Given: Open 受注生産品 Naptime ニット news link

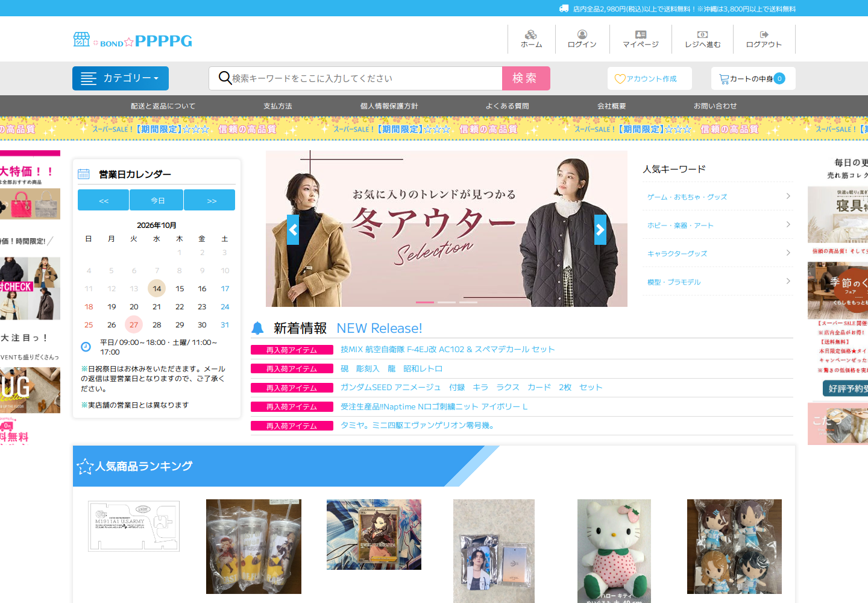Looking at the screenshot, I should coord(434,406).
